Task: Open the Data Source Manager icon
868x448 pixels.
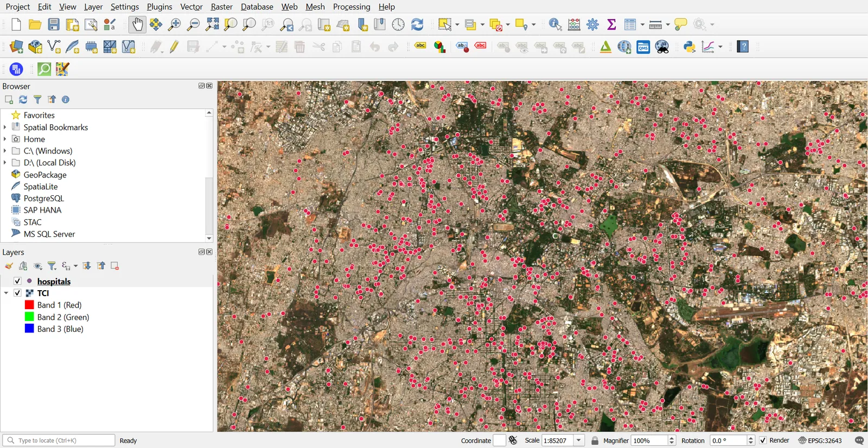Action: point(16,47)
